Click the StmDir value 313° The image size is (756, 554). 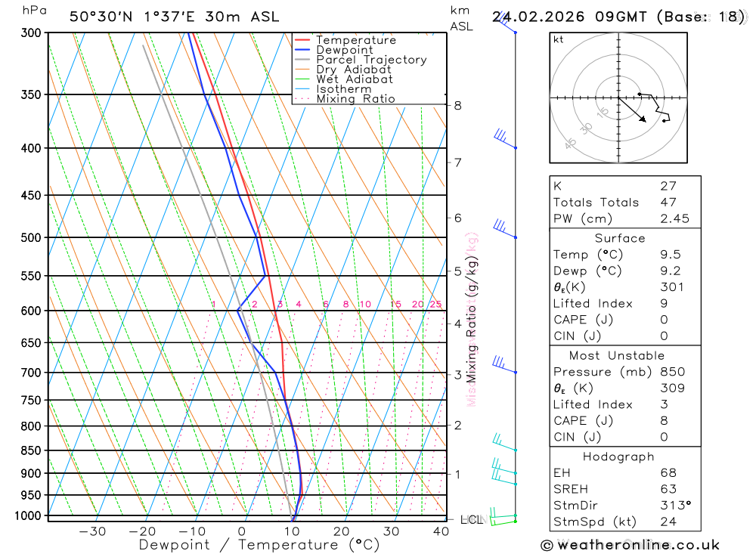pos(675,506)
